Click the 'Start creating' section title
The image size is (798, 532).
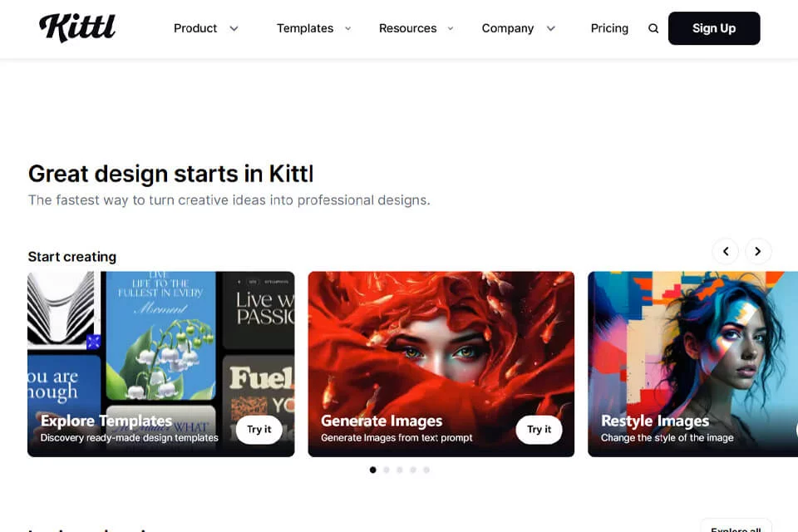tap(72, 257)
